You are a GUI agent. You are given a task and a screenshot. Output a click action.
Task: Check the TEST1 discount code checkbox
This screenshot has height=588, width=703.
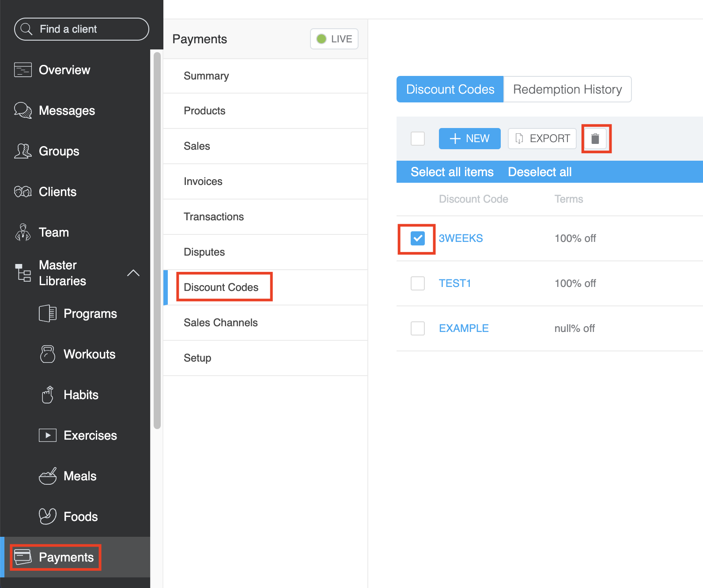pos(417,283)
